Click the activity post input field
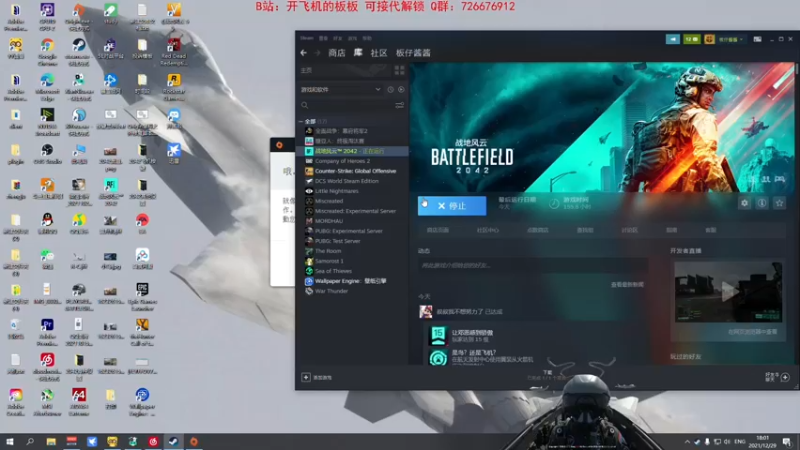800x450 pixels. point(531,265)
